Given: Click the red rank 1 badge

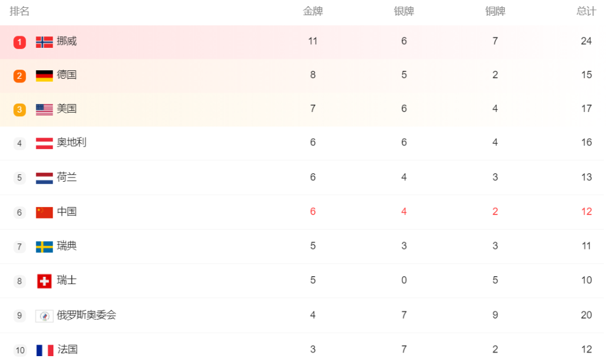Looking at the screenshot, I should click(x=20, y=42).
